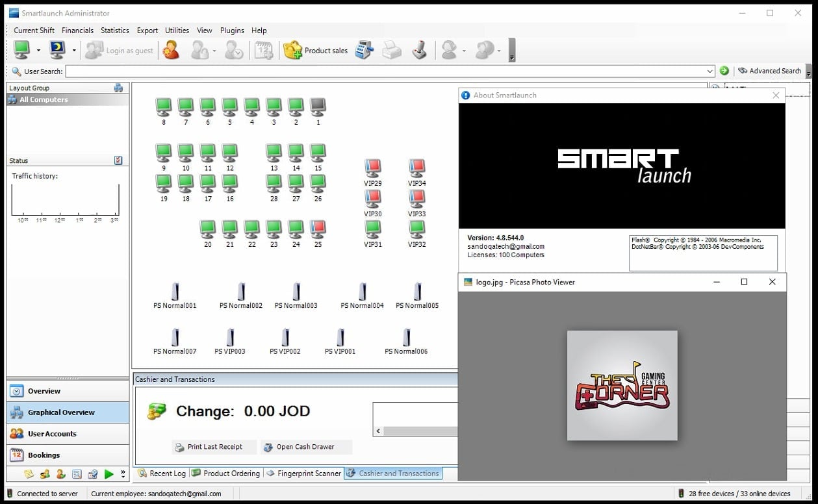Open the Plugins menu
This screenshot has height=504, width=818.
coord(232,31)
